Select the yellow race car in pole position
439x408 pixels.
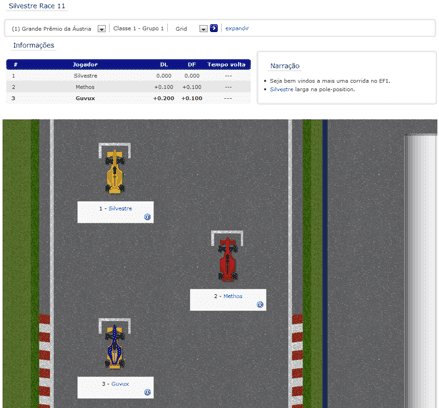[115, 171]
